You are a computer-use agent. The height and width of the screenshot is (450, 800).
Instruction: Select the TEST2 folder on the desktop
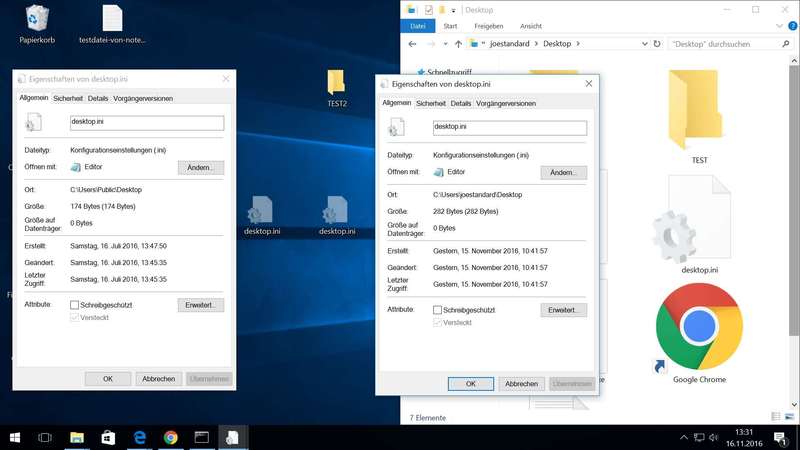(336, 84)
